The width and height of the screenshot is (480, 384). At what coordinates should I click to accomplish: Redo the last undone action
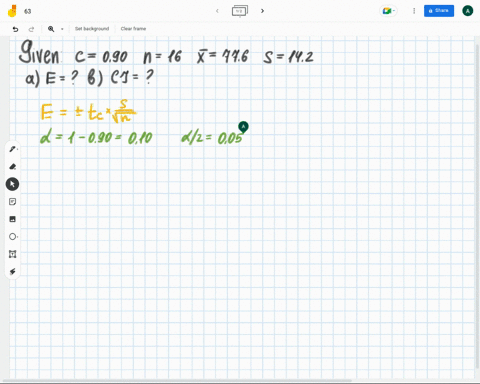[x=31, y=29]
